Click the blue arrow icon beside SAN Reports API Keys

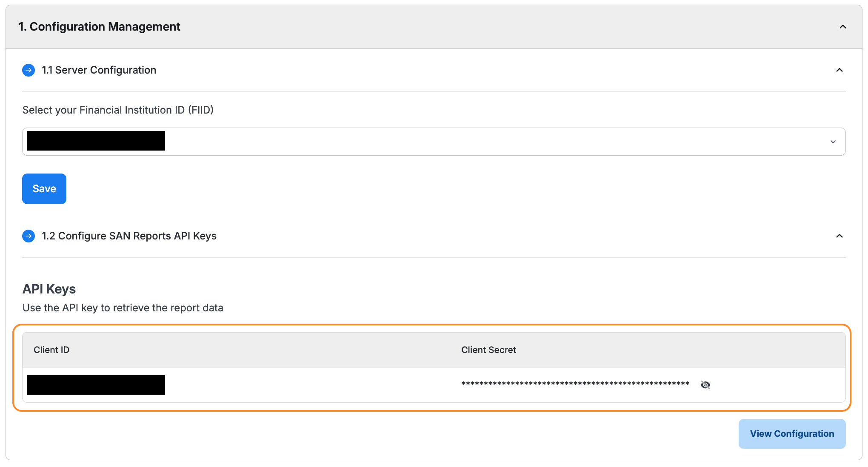[29, 236]
